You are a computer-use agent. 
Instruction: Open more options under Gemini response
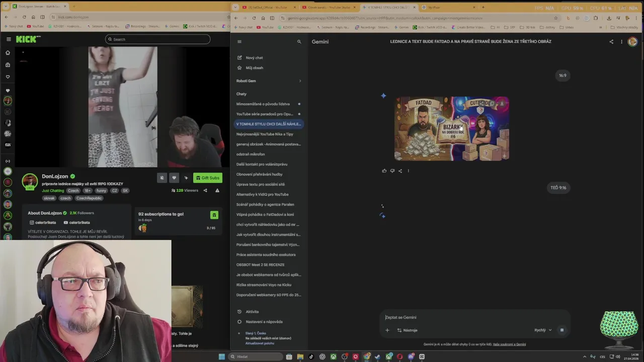tap(408, 171)
